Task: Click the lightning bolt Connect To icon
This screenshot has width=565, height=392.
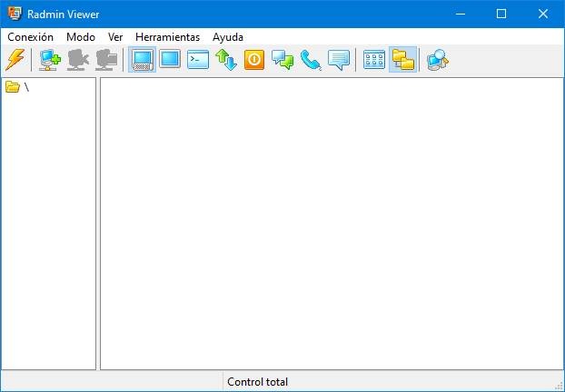Action: click(x=15, y=60)
